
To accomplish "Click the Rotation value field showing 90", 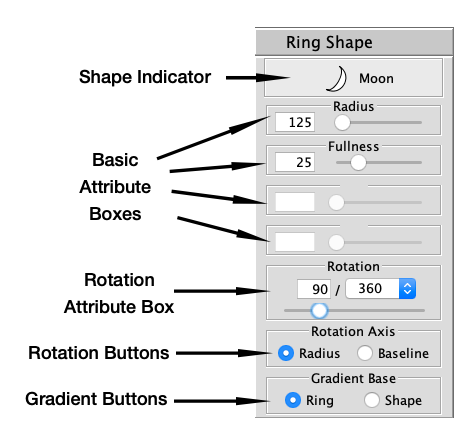I will tap(314, 289).
